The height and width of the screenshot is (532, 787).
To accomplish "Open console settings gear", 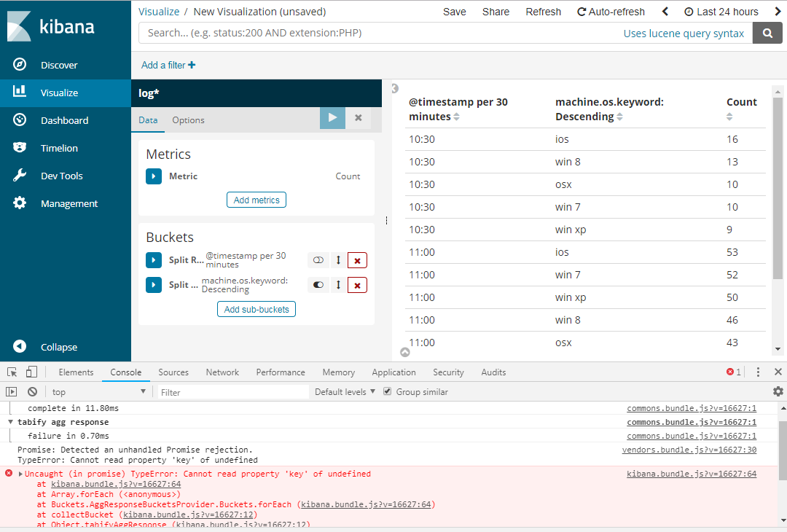I will tap(778, 391).
